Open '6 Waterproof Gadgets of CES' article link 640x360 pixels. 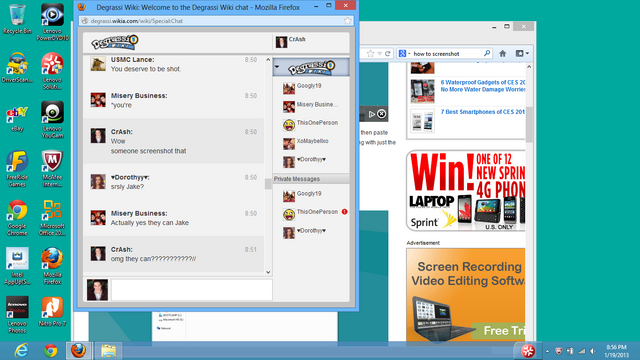482,86
